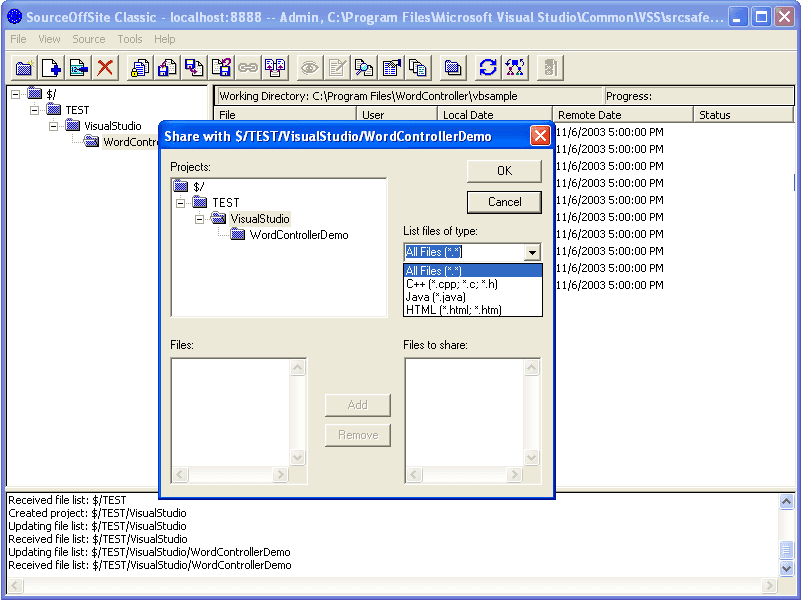Screen dimensions: 805x600
Task: Click the Rename toolbar icon with the arrow
Action: [x=79, y=68]
